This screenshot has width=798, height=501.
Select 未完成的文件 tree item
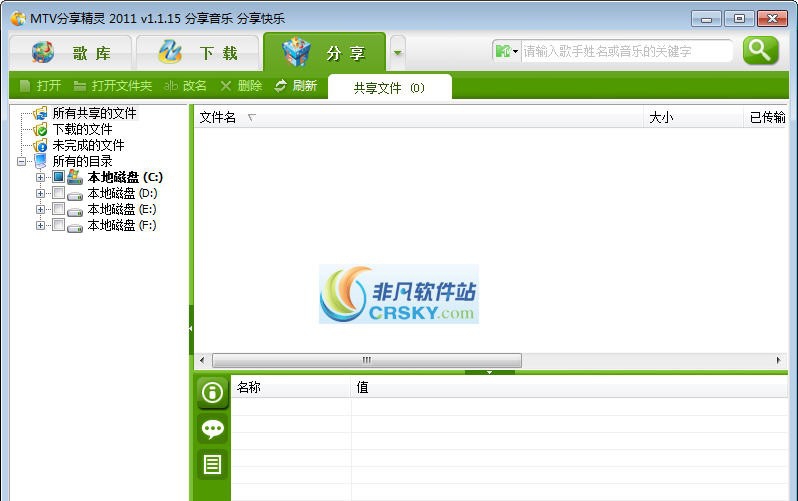pos(89,145)
